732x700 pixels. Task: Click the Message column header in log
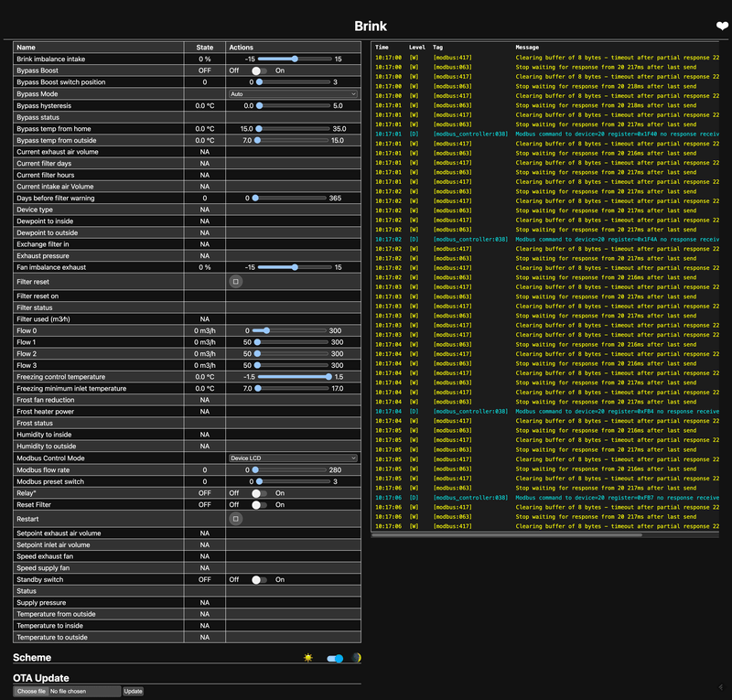point(527,48)
